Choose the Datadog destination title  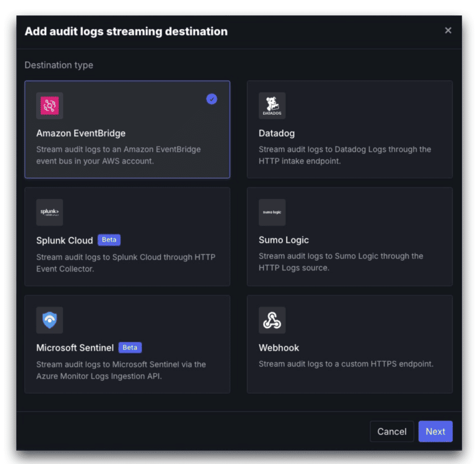click(277, 133)
